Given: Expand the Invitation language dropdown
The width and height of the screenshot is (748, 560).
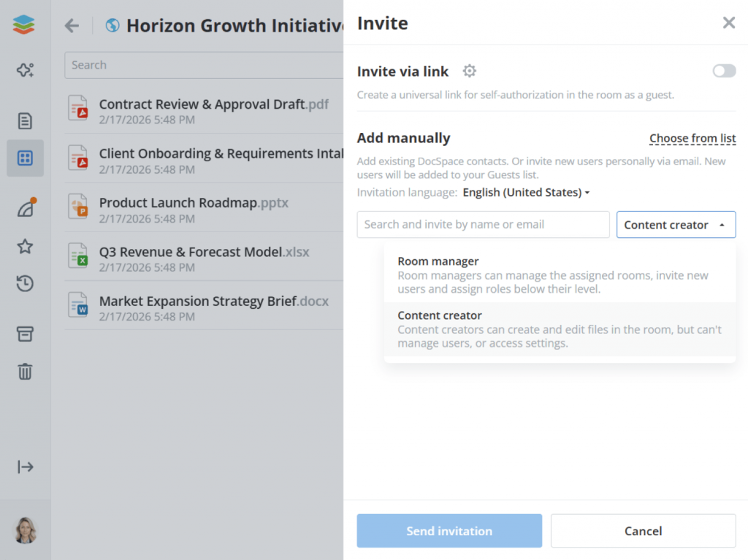Looking at the screenshot, I should [526, 193].
